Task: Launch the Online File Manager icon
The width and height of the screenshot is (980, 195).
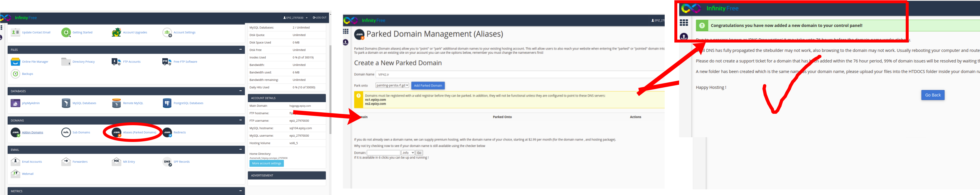Action: [15, 62]
